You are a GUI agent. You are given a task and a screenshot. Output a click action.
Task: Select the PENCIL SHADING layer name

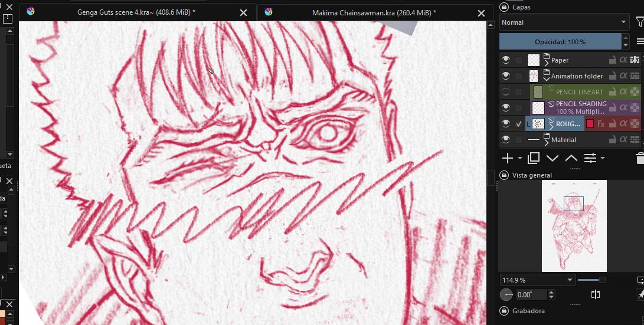581,104
